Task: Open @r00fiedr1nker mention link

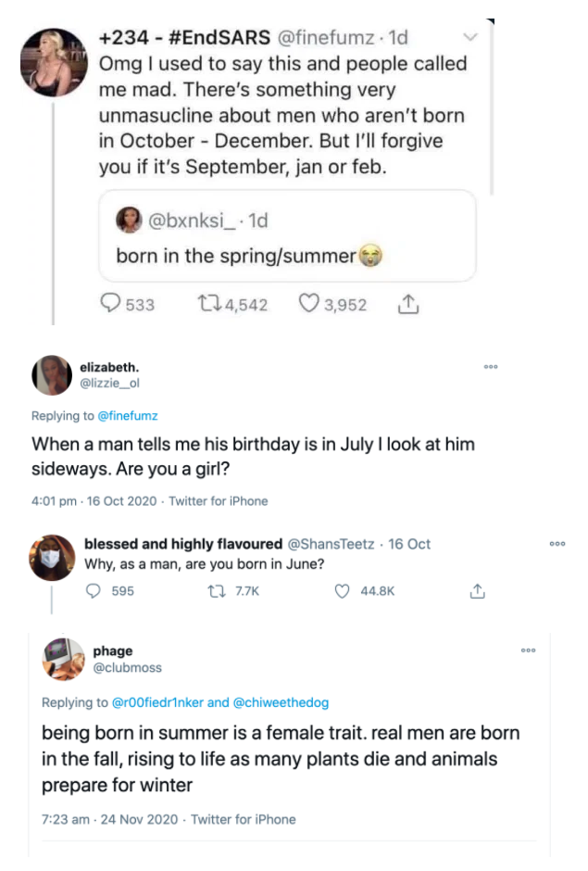Action: coord(157,702)
